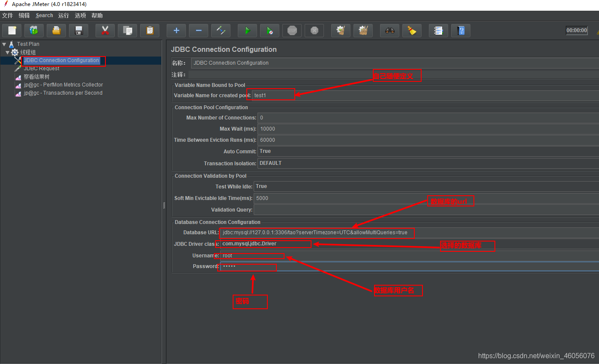The image size is (599, 364).
Task: Click the JDBC Driver class field
Action: tap(409, 244)
